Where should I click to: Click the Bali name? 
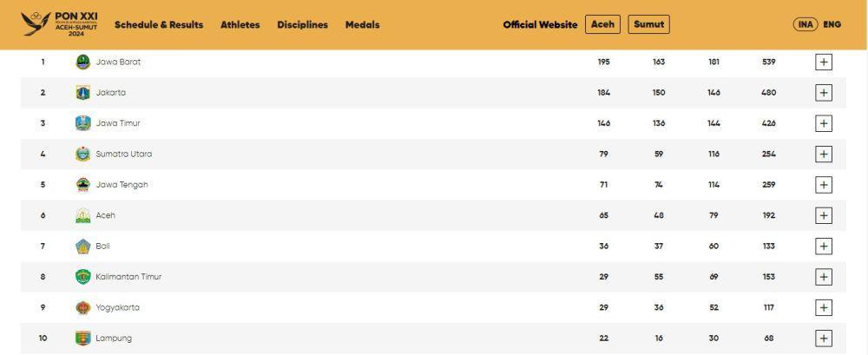coord(103,246)
